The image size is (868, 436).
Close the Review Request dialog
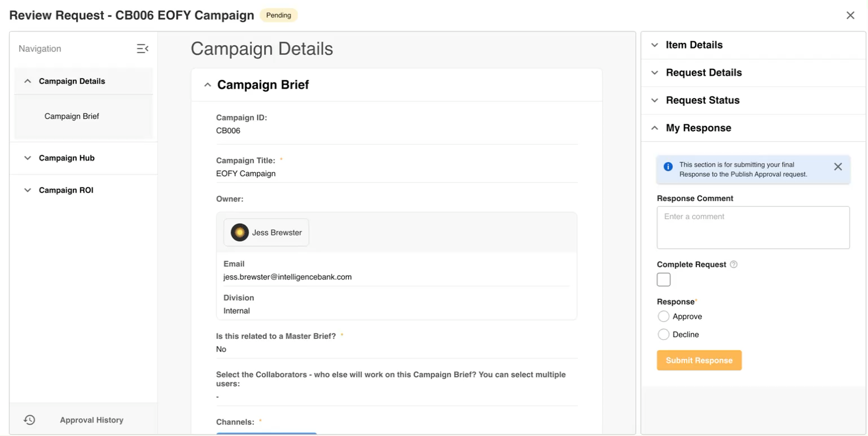[x=851, y=15]
